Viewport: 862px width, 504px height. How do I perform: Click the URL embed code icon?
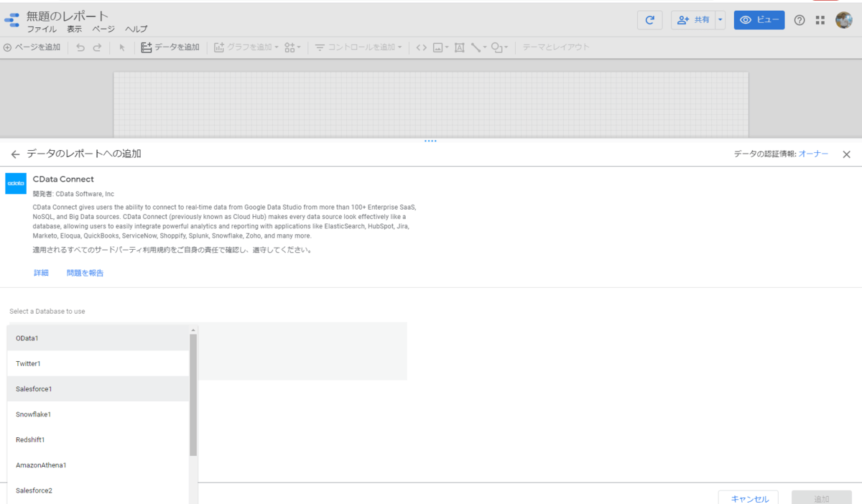coord(421,47)
